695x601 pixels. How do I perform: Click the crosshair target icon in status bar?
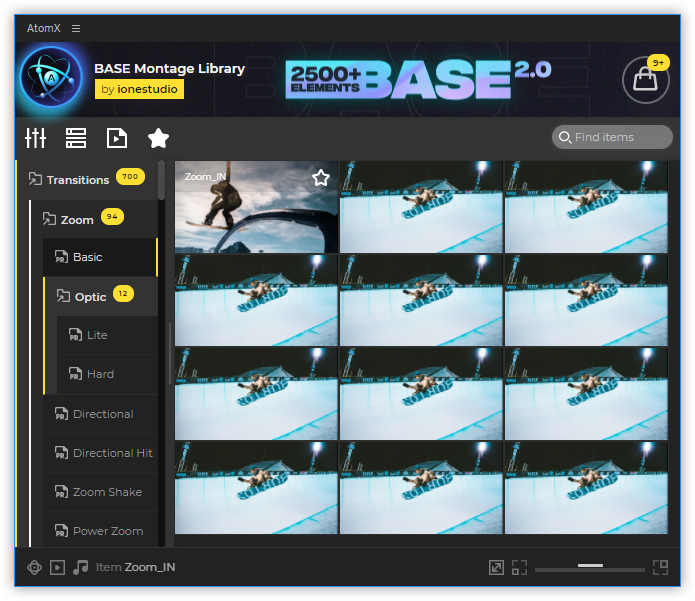tap(34, 567)
